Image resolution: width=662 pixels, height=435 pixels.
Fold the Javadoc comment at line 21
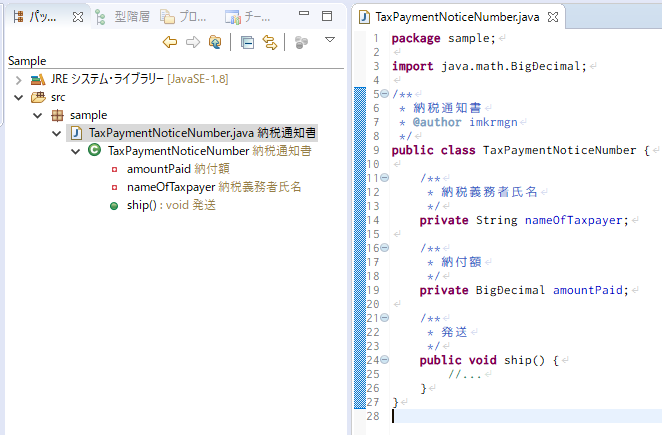[x=384, y=318]
